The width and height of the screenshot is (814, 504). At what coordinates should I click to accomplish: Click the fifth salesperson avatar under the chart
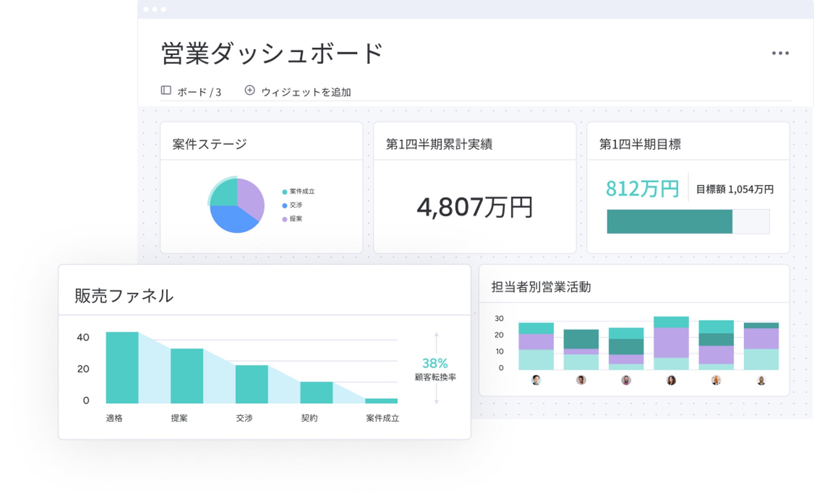pos(716,380)
